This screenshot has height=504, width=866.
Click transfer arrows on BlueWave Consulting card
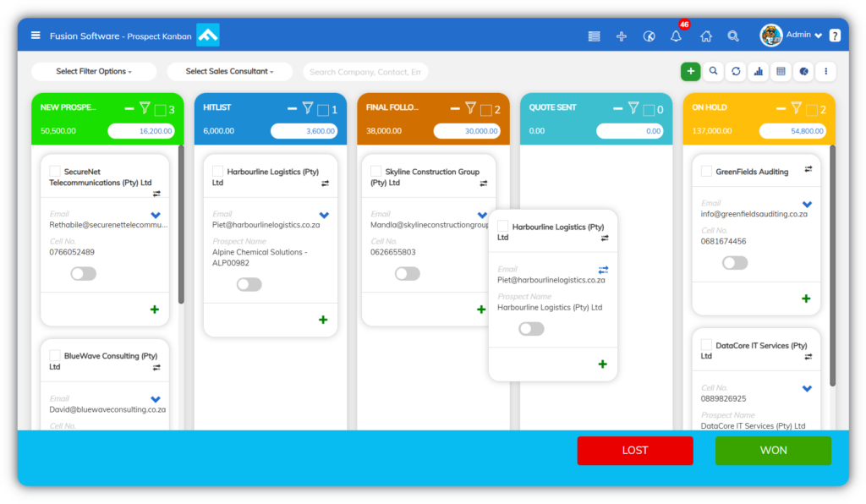(156, 367)
